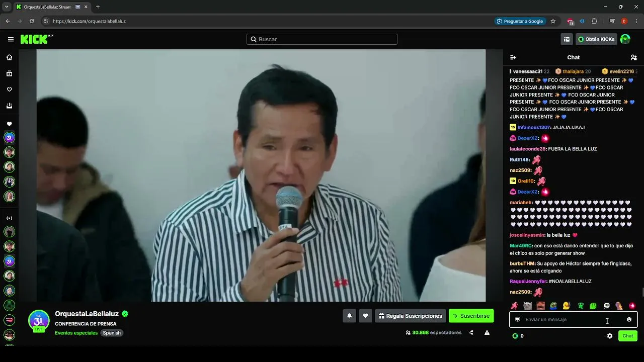Open a new browser tab

click(98, 7)
